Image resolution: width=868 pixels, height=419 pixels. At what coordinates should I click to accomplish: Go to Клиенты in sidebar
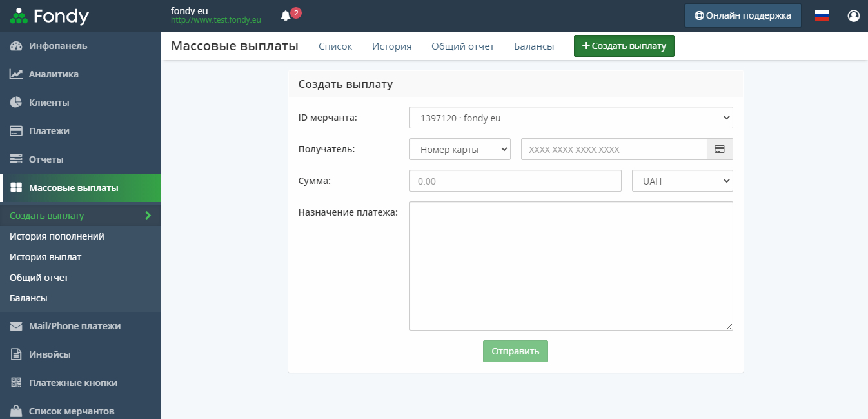81,103
